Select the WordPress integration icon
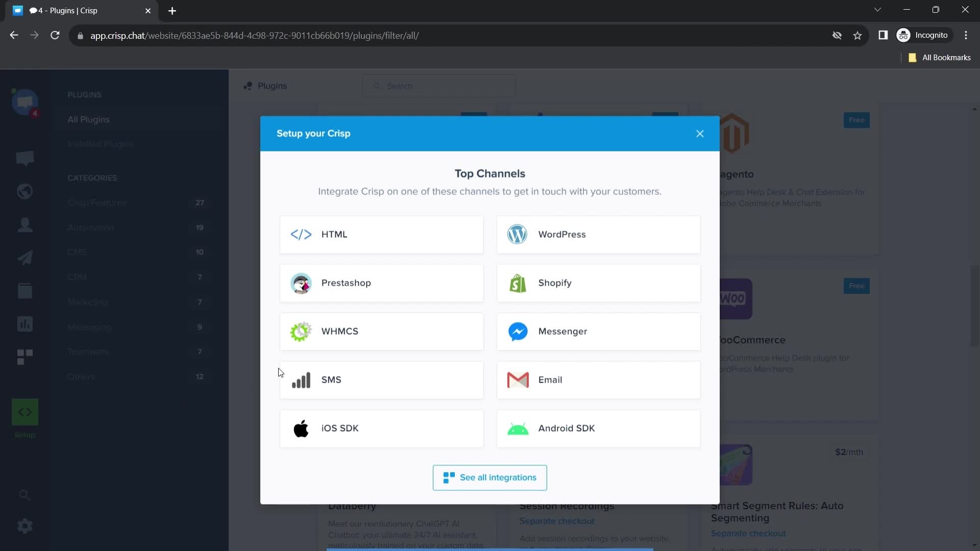The image size is (980, 551). (x=518, y=234)
